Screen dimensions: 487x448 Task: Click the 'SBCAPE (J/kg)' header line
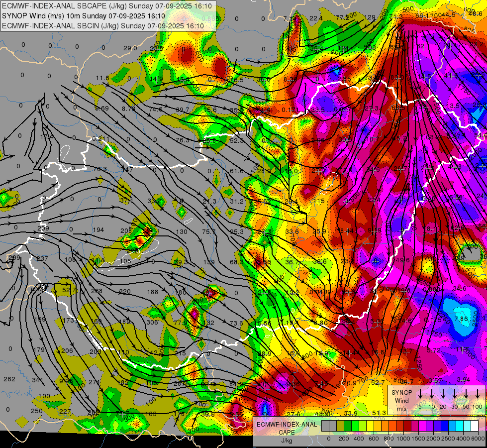coord(107,6)
